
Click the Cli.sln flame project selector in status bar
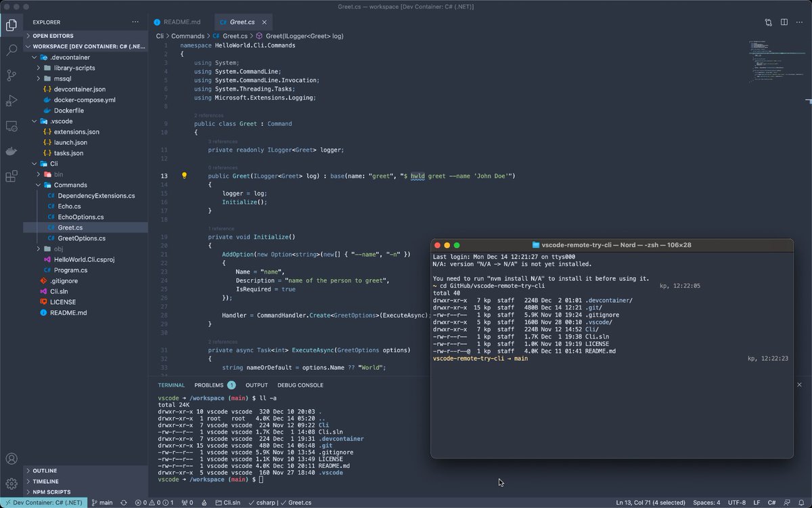pyautogui.click(x=227, y=503)
